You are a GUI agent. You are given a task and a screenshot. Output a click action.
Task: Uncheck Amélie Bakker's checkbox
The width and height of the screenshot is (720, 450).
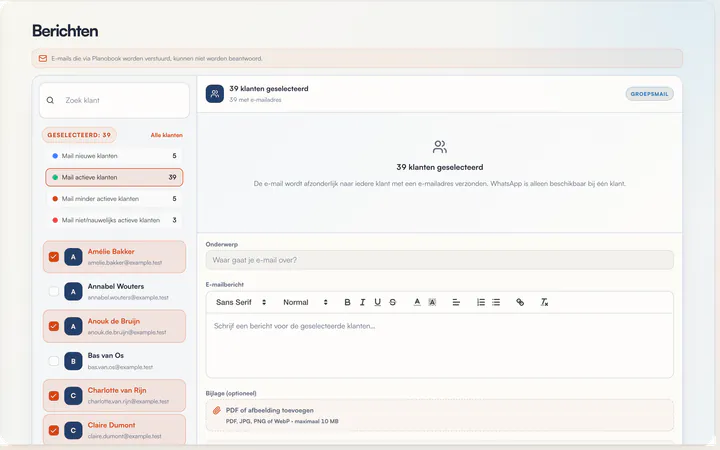click(x=54, y=257)
